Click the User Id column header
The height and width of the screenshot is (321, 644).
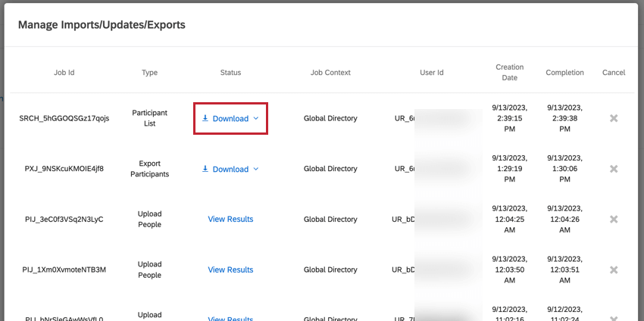click(x=432, y=73)
